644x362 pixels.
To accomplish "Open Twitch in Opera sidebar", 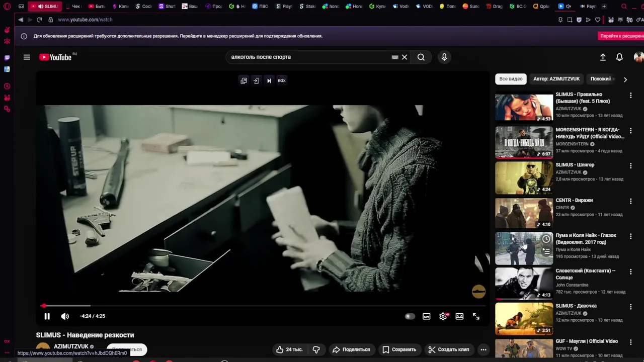I will pos(7,58).
